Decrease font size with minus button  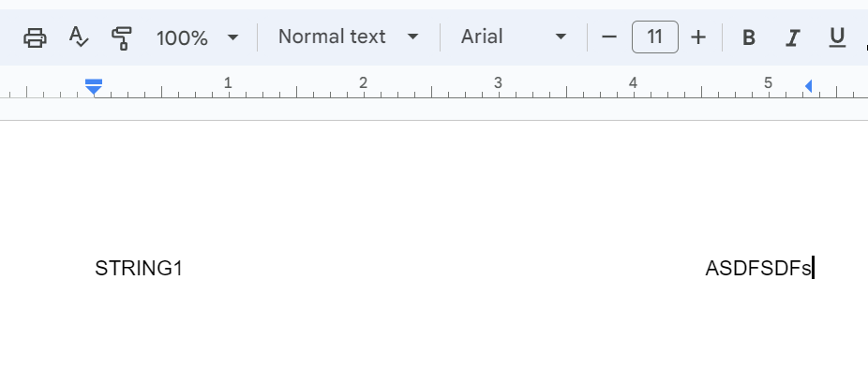pyautogui.click(x=609, y=37)
